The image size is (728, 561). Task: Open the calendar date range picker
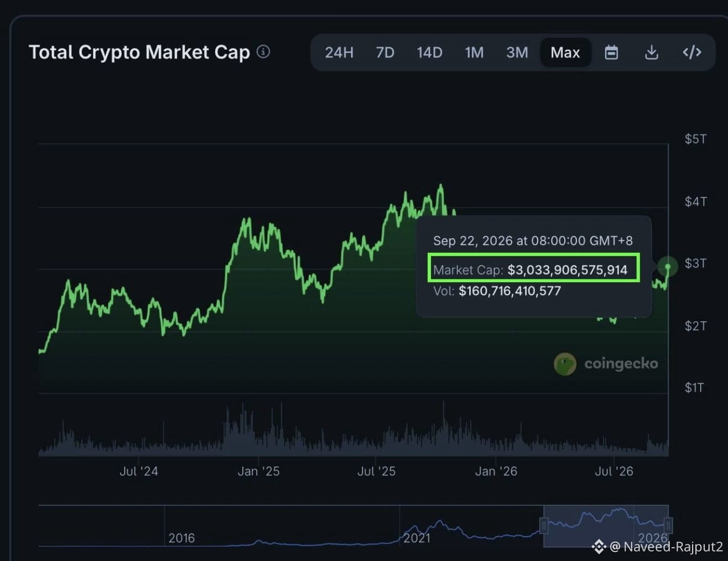pos(611,53)
